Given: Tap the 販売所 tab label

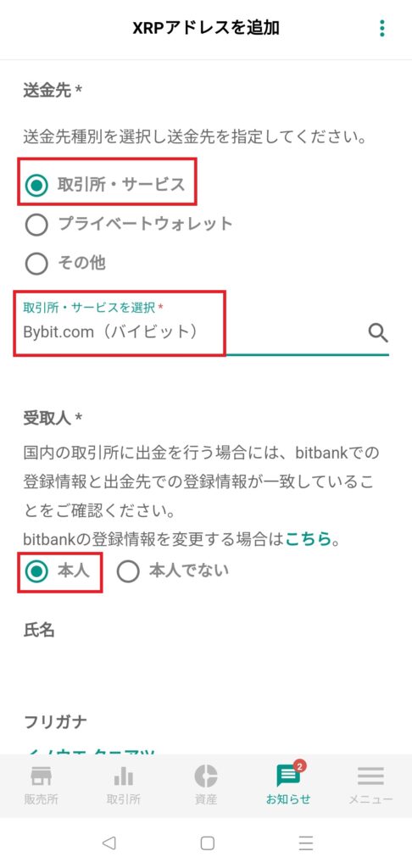Looking at the screenshot, I should pyautogui.click(x=42, y=799).
